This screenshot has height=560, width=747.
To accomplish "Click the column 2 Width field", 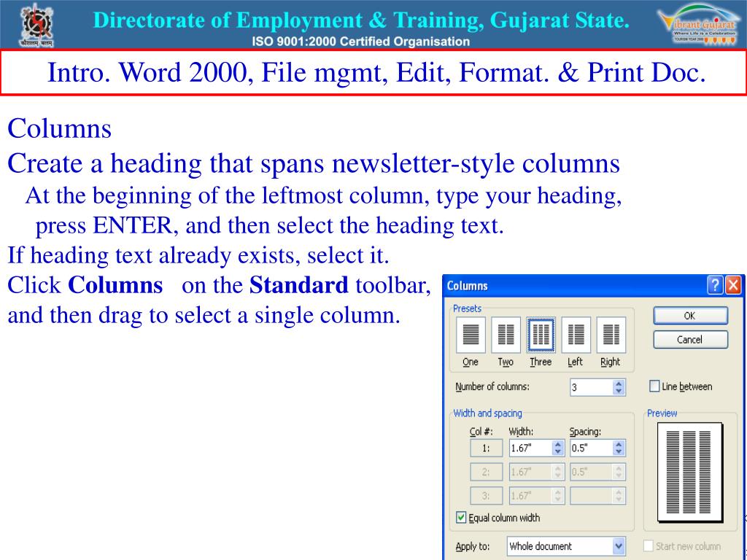I will click(531, 472).
